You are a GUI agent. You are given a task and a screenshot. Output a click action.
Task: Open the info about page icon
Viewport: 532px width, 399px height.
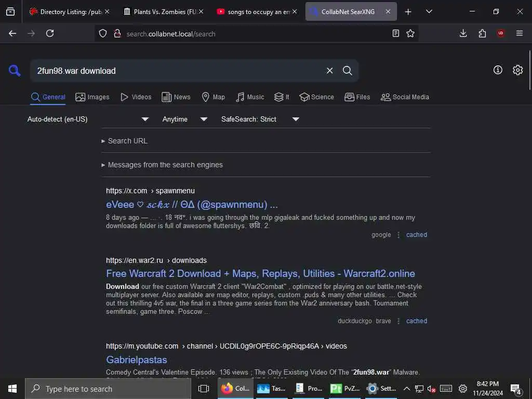point(497,70)
